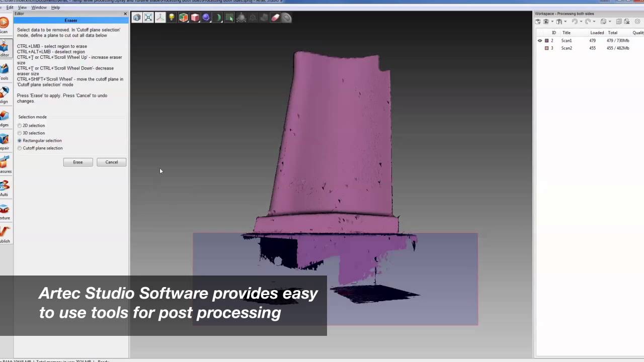Expand dropdown arrow beside the history icon
Image resolution: width=644 pixels, height=362 pixels.
tap(609, 22)
